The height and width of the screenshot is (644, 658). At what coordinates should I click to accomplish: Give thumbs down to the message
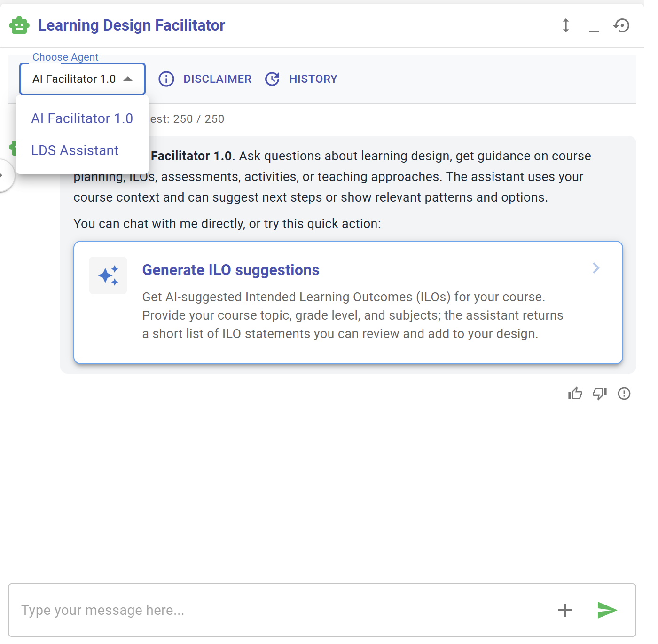click(600, 393)
